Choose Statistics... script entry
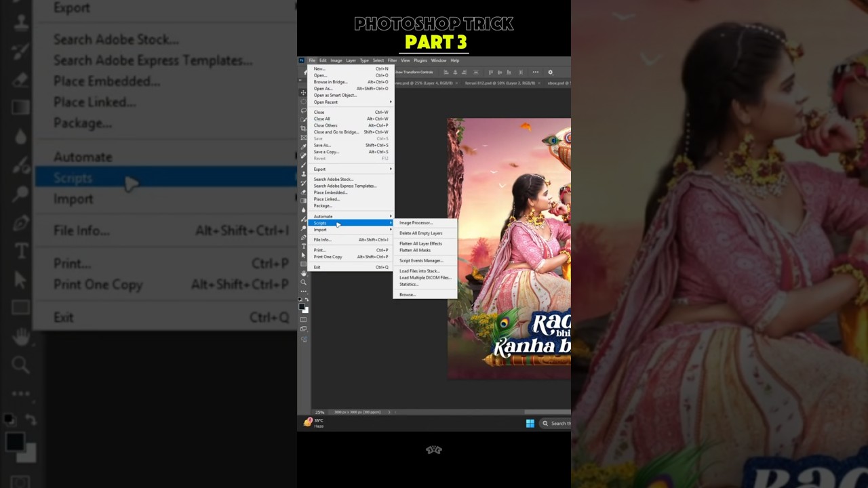This screenshot has height=488, width=868. pyautogui.click(x=425, y=285)
